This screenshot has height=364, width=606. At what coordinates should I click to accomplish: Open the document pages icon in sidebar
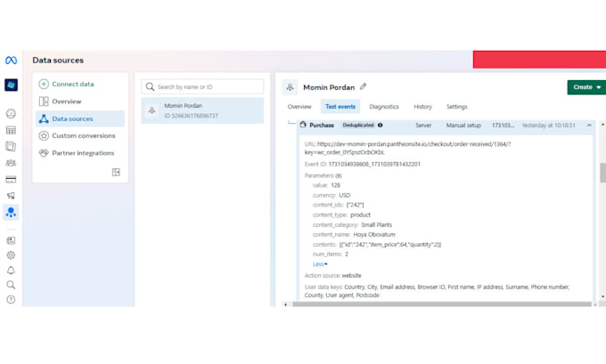point(11,146)
